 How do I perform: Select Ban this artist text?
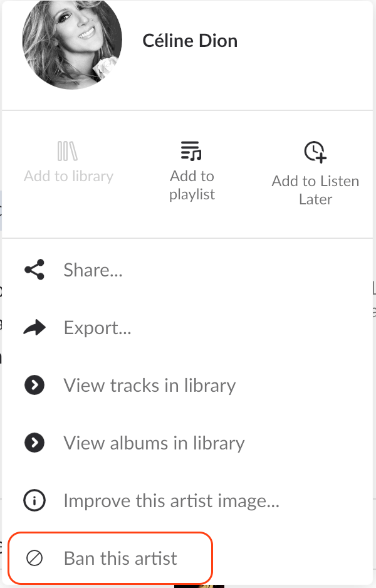(120, 558)
